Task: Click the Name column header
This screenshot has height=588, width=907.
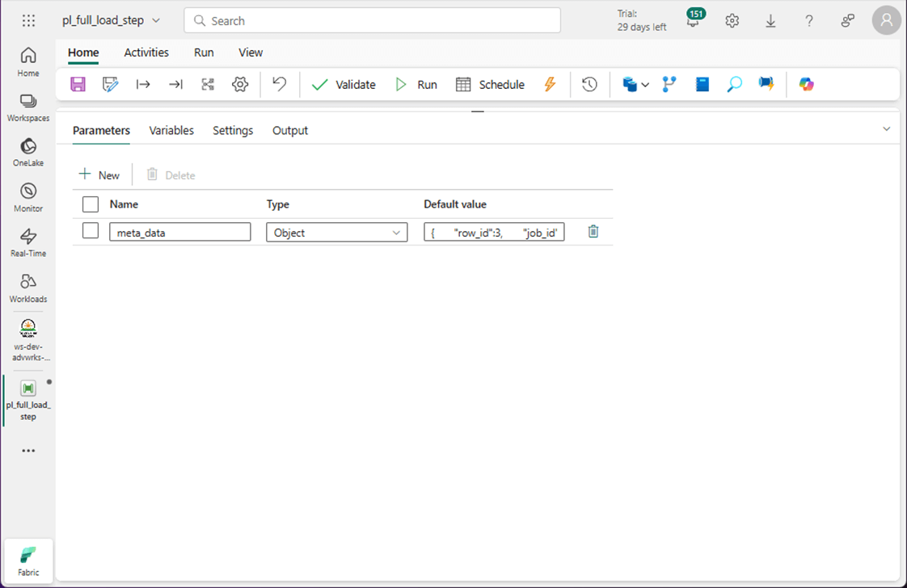Action: click(x=124, y=204)
